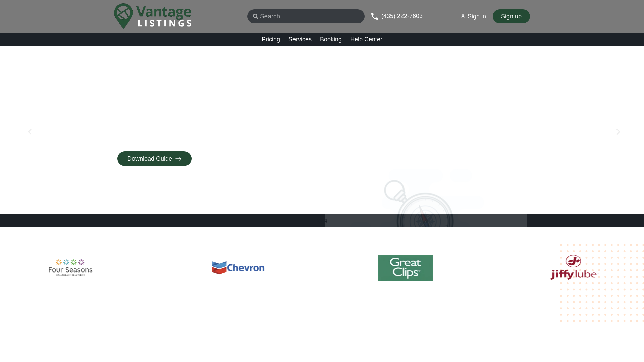Click the Great Clips logo
Screen dimensions: 644x362
click(405, 268)
